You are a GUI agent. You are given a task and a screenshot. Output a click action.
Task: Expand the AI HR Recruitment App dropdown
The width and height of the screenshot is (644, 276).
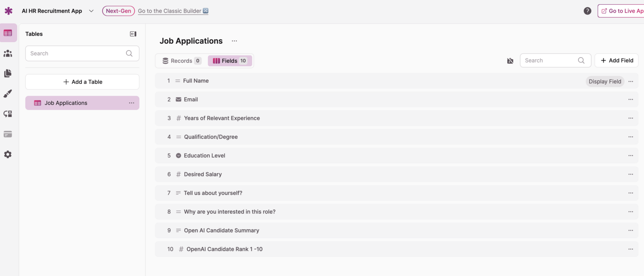[x=91, y=11]
